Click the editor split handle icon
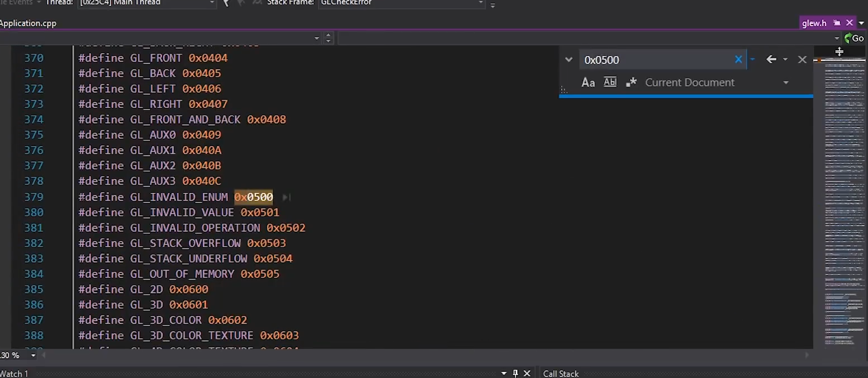The image size is (868, 378). pyautogui.click(x=839, y=51)
